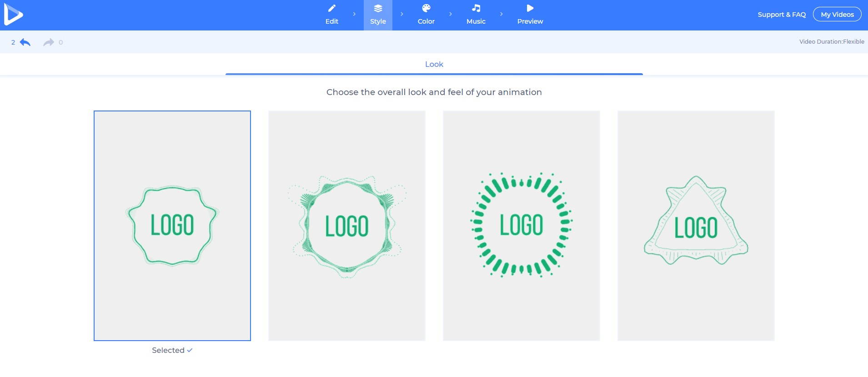Click the chevron between Music and Preview
This screenshot has width=868, height=377.
click(x=502, y=14)
